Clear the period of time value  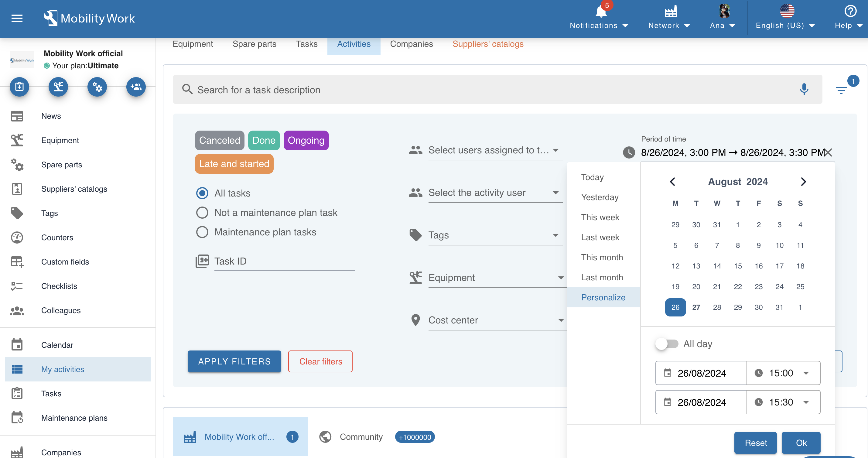click(828, 152)
